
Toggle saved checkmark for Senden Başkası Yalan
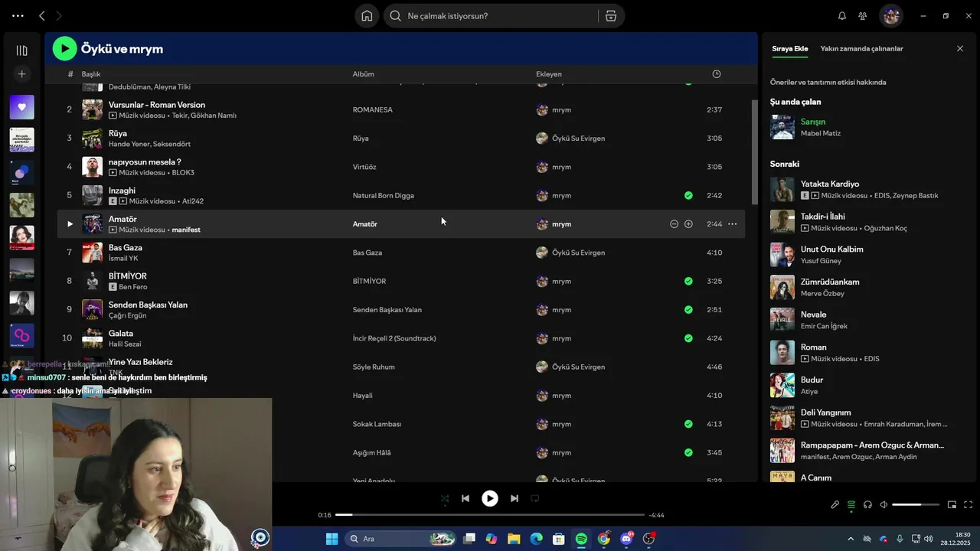coord(688,310)
